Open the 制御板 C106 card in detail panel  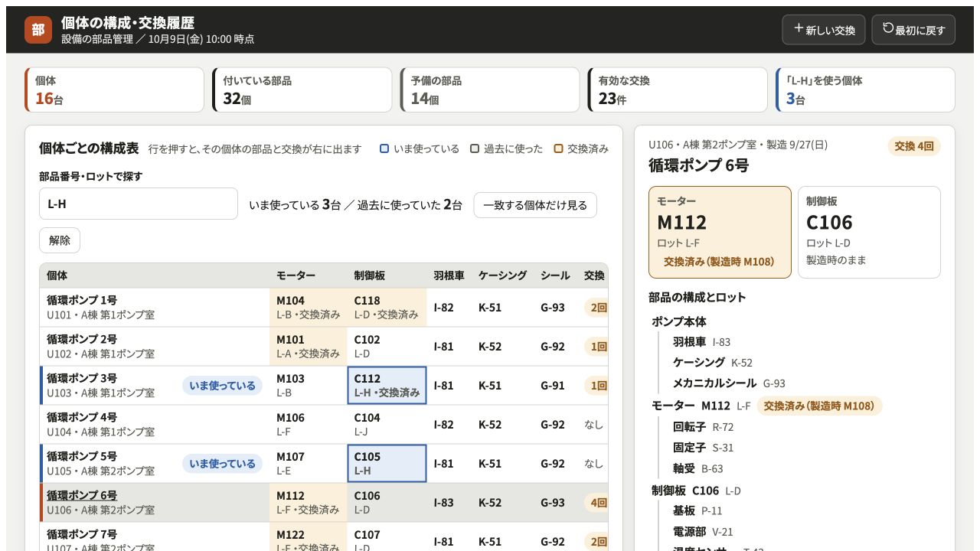[869, 232]
